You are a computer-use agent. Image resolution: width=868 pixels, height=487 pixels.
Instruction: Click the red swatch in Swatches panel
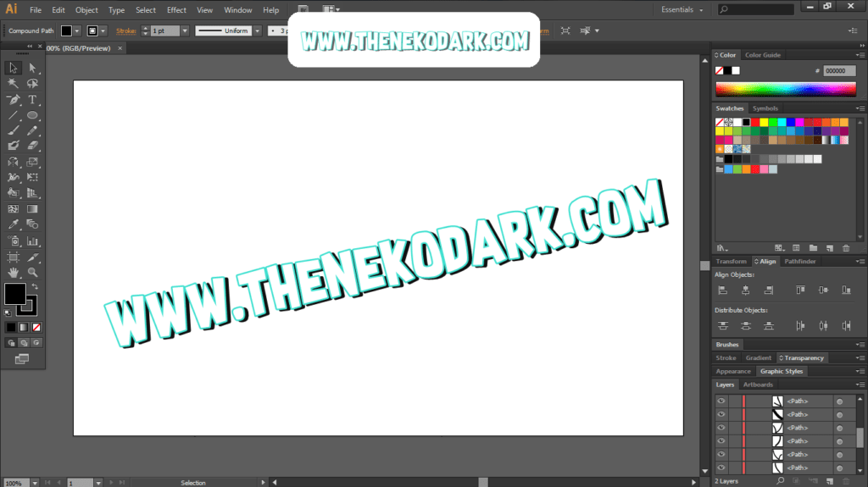pos(755,122)
